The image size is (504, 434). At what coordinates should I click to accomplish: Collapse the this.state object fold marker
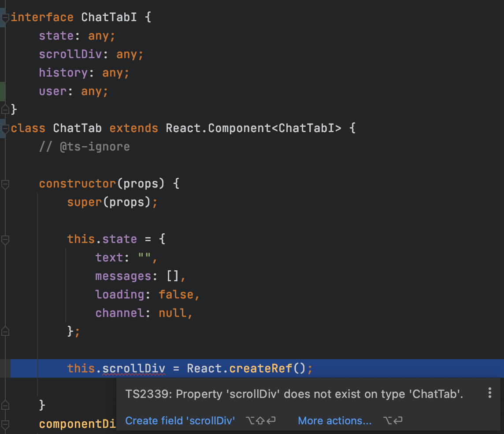click(5, 239)
